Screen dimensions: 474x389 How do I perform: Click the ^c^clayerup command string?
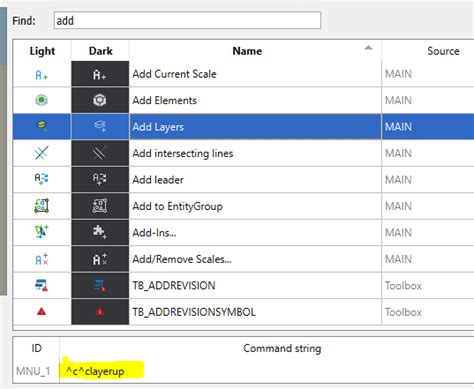pos(95,371)
